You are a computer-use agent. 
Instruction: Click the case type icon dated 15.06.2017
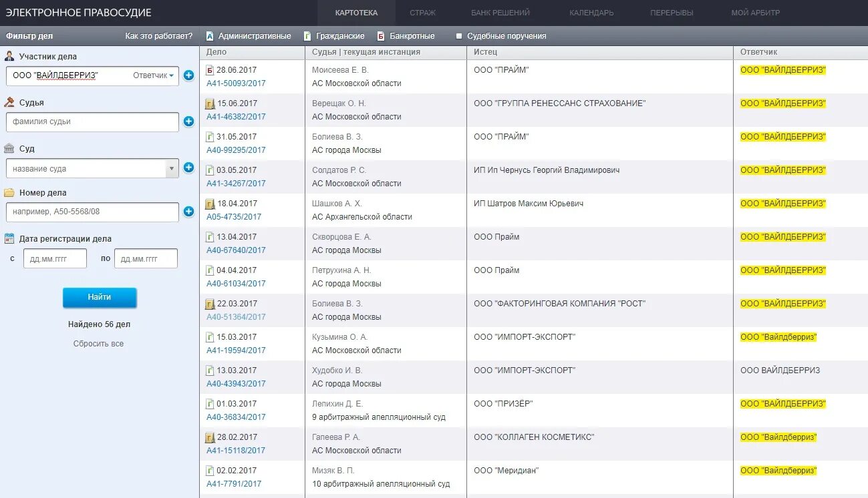210,103
